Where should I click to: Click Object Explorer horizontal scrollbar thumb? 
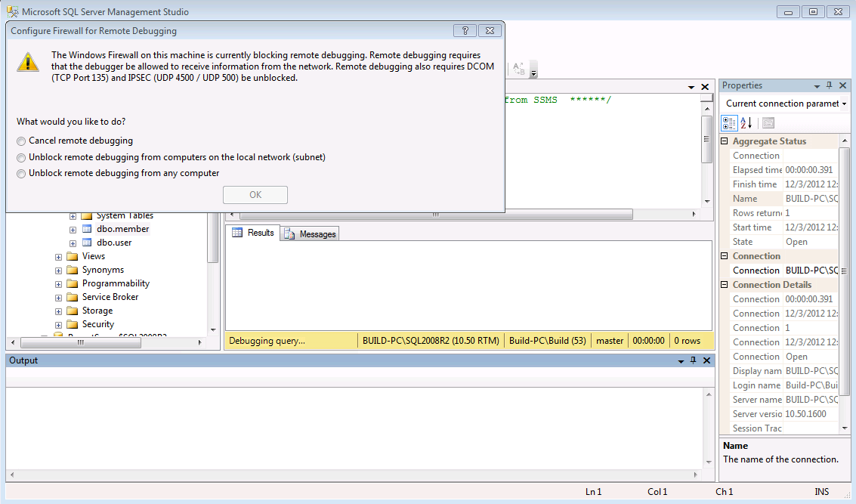[81, 343]
